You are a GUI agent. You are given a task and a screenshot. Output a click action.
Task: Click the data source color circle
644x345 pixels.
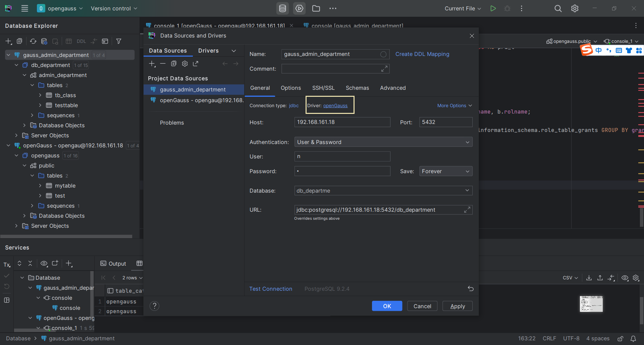tap(383, 54)
